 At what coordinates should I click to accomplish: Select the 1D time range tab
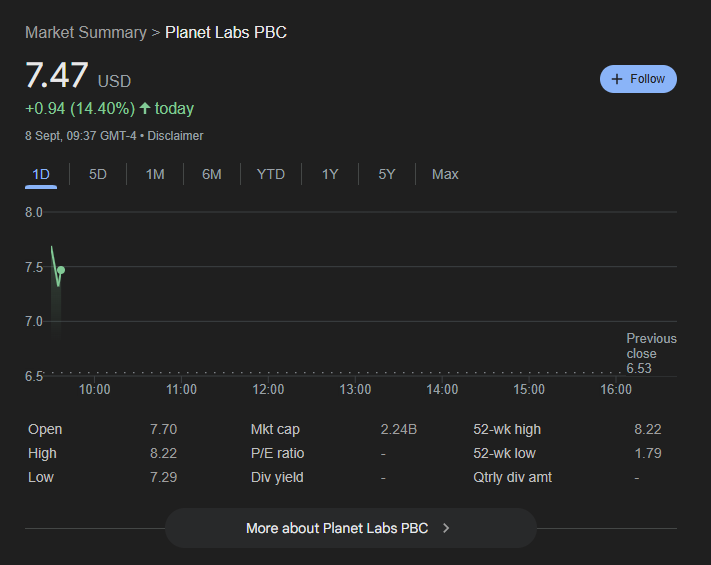[41, 174]
